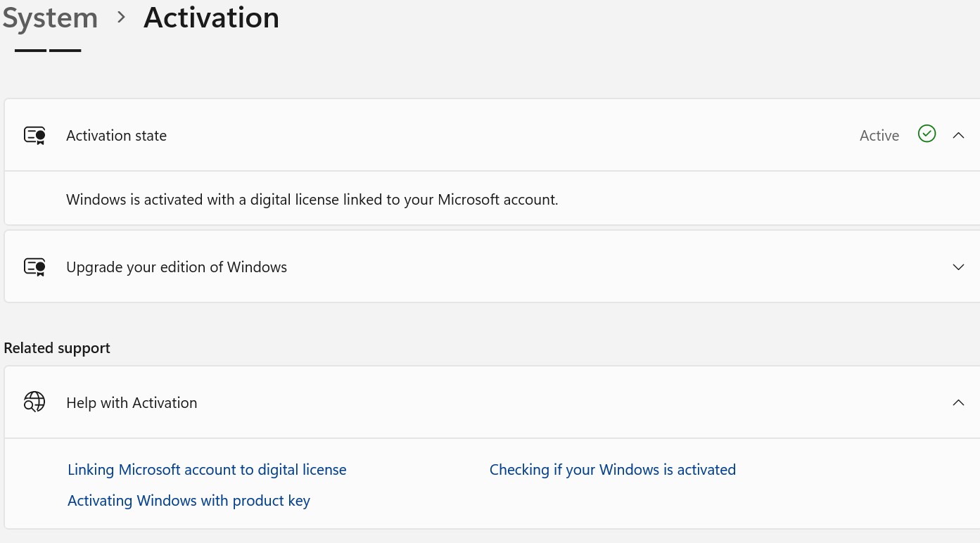This screenshot has height=543, width=980.
Task: Click the digital license description text
Action: point(312,199)
